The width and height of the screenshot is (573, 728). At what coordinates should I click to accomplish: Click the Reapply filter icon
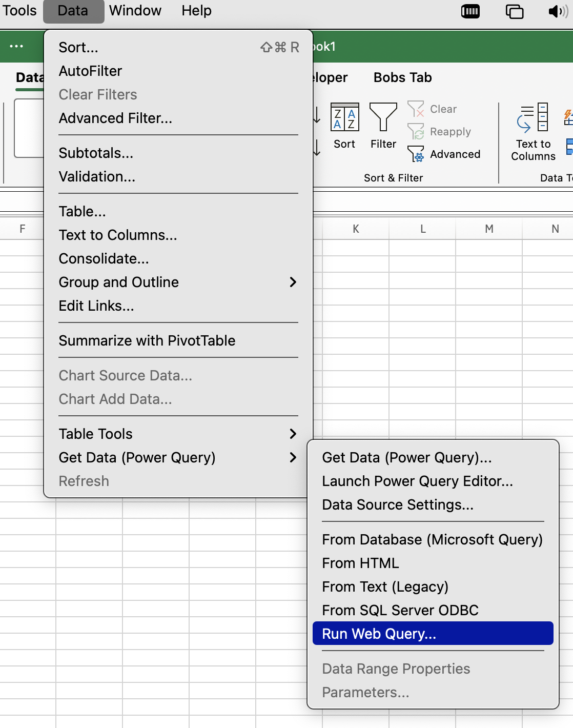[416, 131]
